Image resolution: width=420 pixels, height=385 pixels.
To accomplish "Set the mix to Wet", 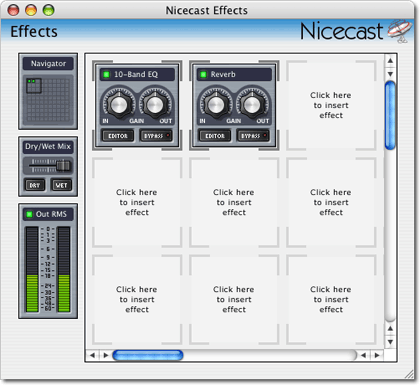I will tap(61, 185).
